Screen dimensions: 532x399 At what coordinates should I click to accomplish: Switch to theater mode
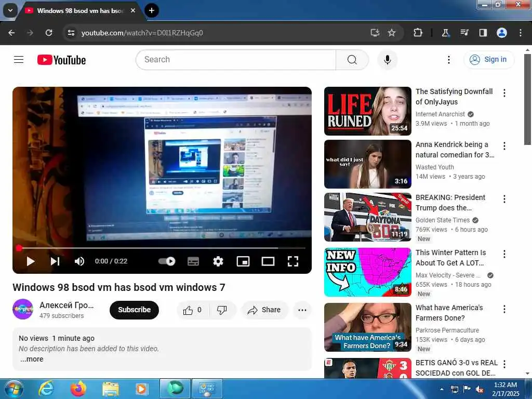268,261
